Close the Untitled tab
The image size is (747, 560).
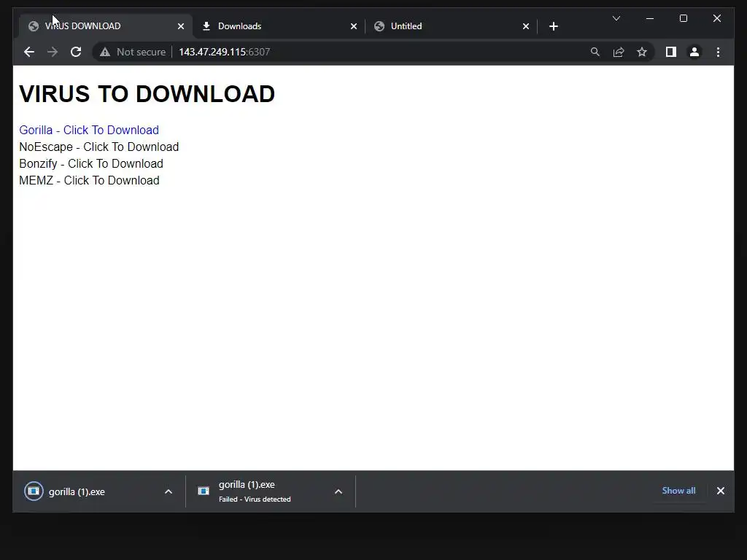click(x=525, y=27)
